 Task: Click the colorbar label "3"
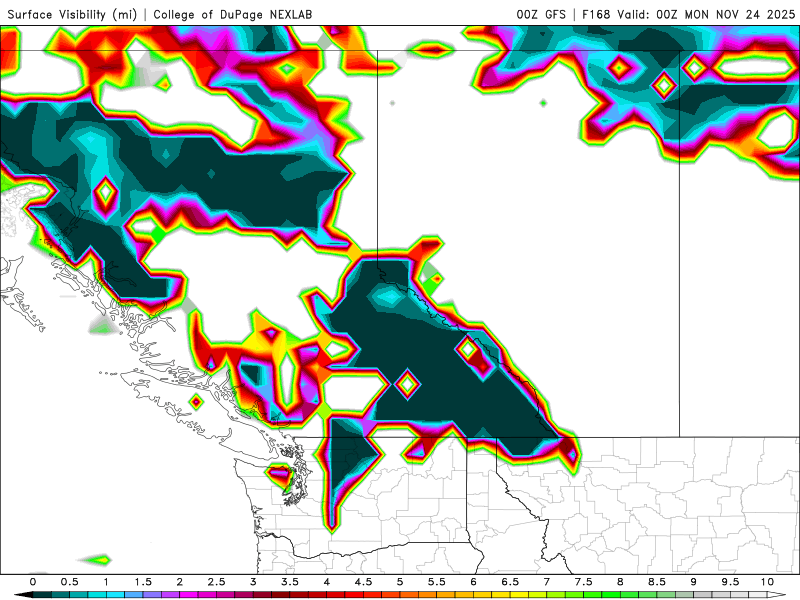click(x=253, y=582)
